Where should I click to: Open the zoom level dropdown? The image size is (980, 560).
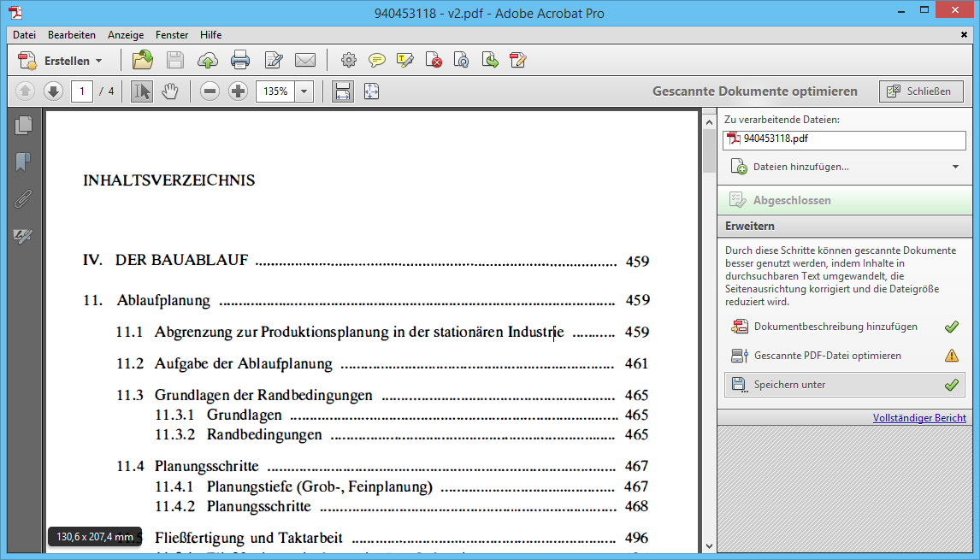pos(304,91)
